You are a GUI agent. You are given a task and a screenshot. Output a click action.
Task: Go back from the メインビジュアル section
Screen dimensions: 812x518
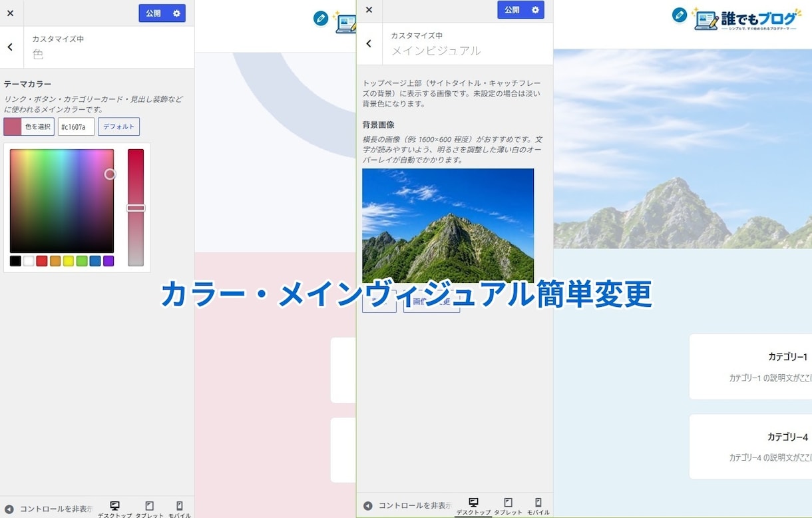(x=369, y=43)
